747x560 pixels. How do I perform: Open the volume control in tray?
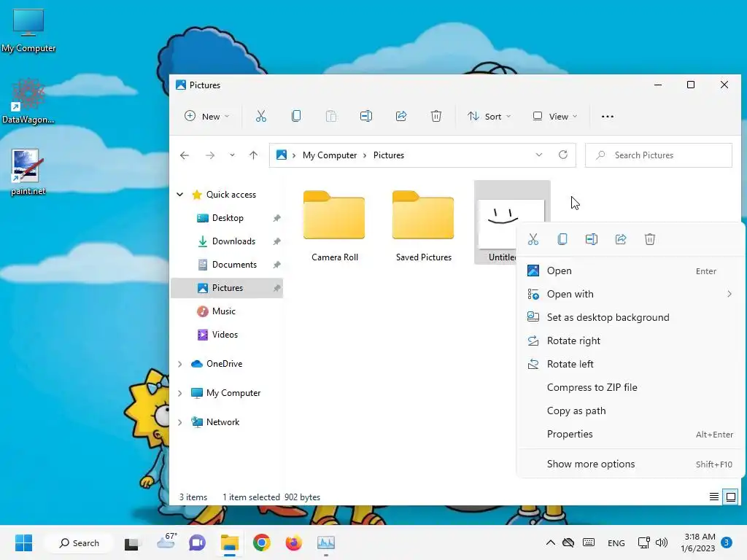(662, 542)
